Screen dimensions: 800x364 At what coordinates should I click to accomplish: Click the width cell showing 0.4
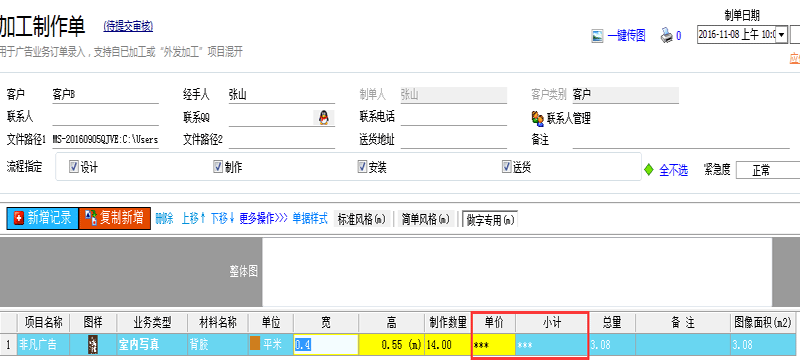tap(326, 345)
